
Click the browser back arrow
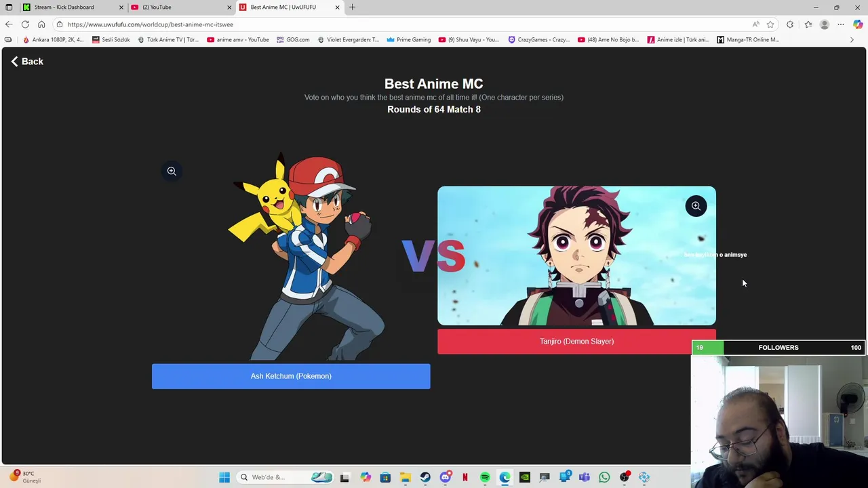[x=9, y=24]
